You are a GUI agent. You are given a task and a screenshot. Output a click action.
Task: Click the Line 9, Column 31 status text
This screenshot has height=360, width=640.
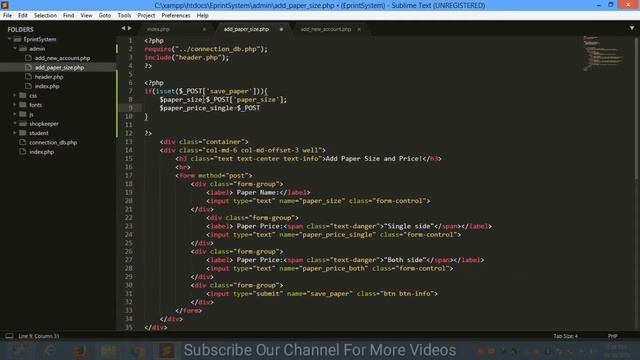click(39, 336)
